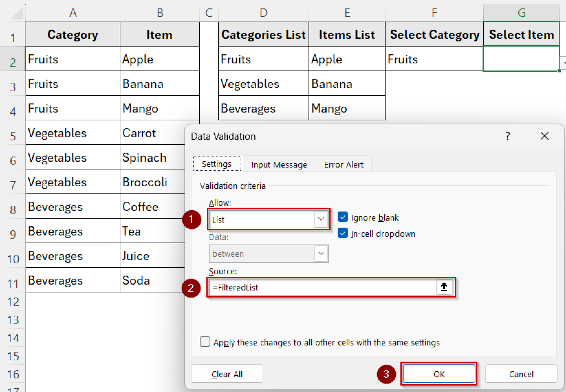
Task: Open the Settings tab
Action: pos(217,164)
